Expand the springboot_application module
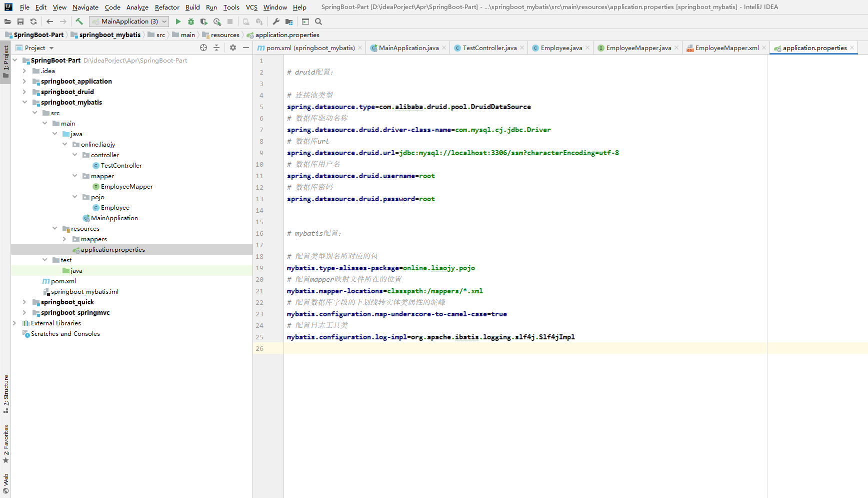868x498 pixels. [x=24, y=81]
